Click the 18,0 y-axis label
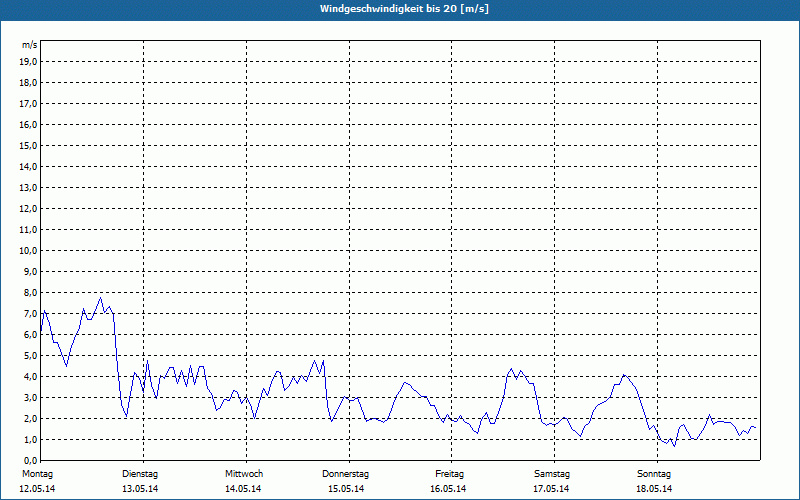The height and width of the screenshot is (500, 800). (28, 83)
